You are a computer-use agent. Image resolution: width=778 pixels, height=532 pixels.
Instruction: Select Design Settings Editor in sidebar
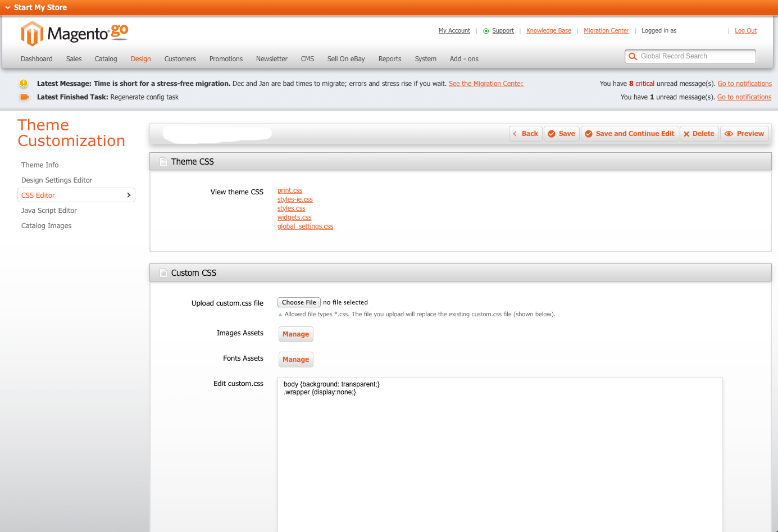point(57,180)
